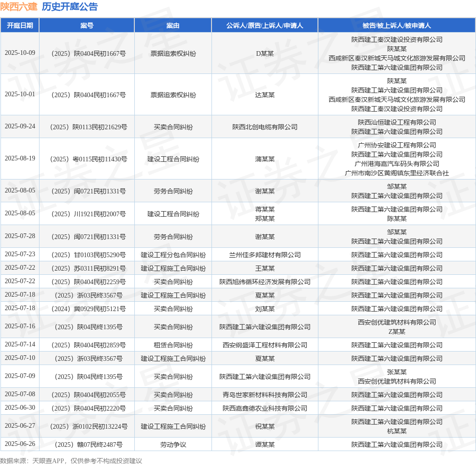Click the 陕西六建 title text
Viewport: 476px width, 465px height.
[x=19, y=7]
